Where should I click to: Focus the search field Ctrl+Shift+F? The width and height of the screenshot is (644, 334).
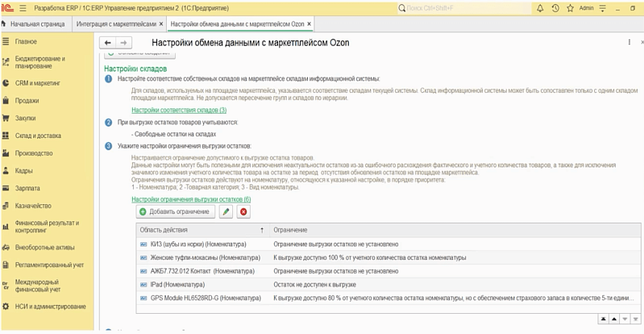click(464, 8)
